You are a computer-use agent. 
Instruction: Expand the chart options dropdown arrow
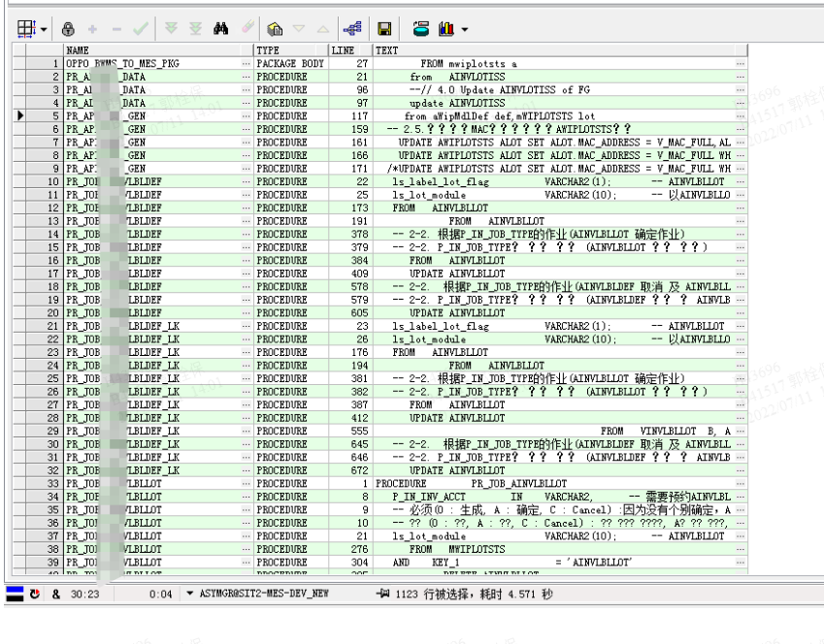coord(465,29)
